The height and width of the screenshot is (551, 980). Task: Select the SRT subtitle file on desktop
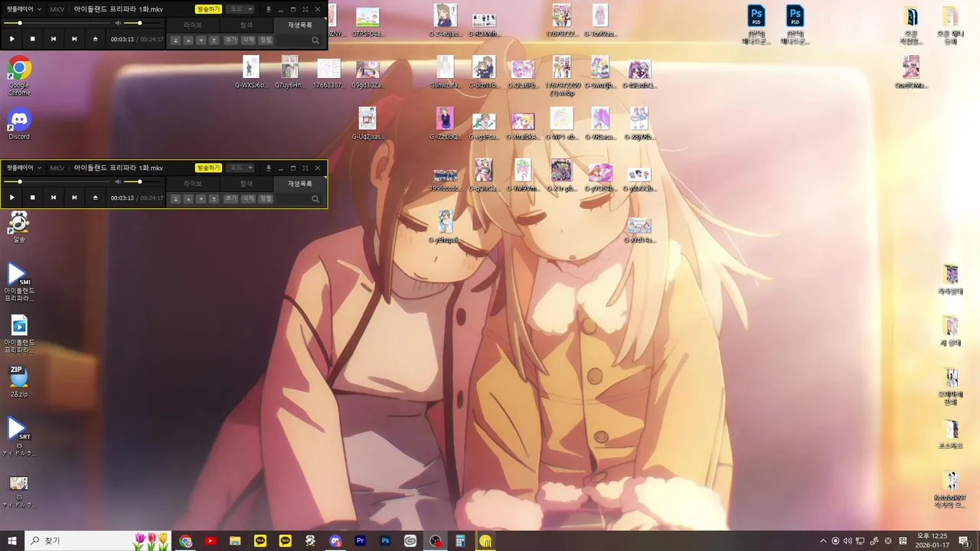click(19, 437)
